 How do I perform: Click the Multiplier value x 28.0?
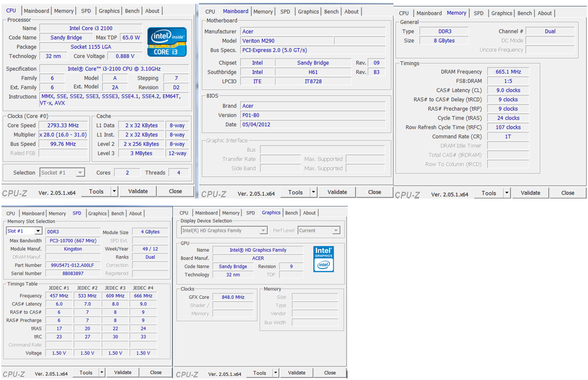click(63, 135)
